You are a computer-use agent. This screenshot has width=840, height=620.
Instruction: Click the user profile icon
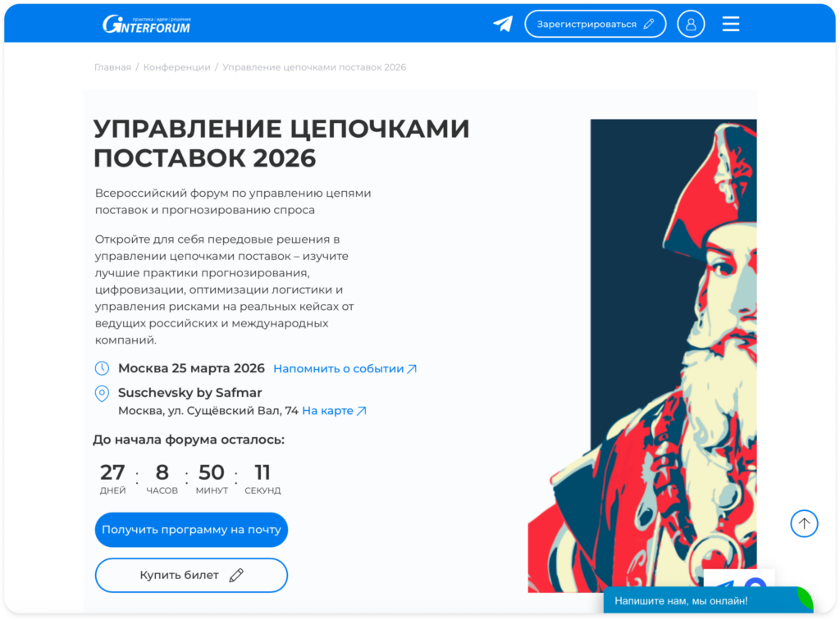(x=691, y=24)
